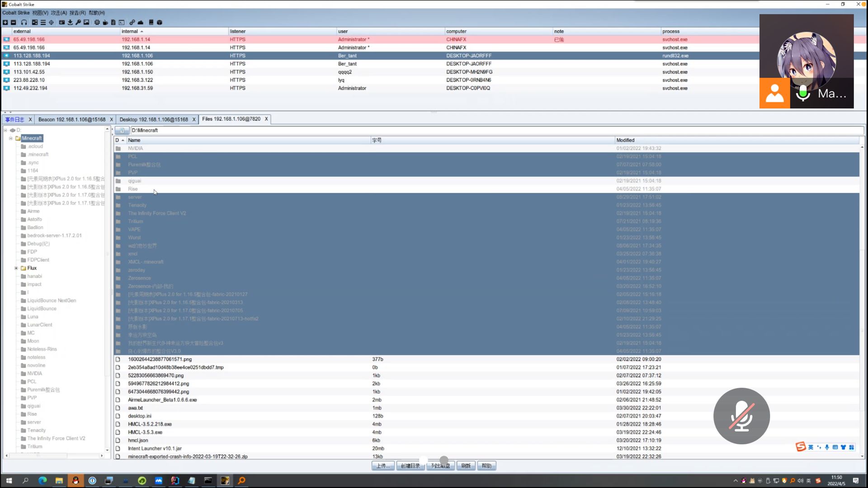The height and width of the screenshot is (488, 868).
Task: Switch to pivot graph view icon
Action: coord(35,22)
